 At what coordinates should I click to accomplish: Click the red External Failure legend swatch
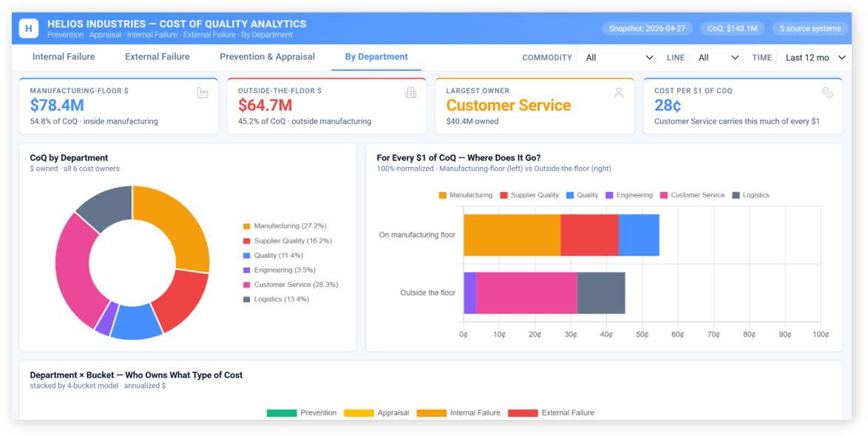523,413
